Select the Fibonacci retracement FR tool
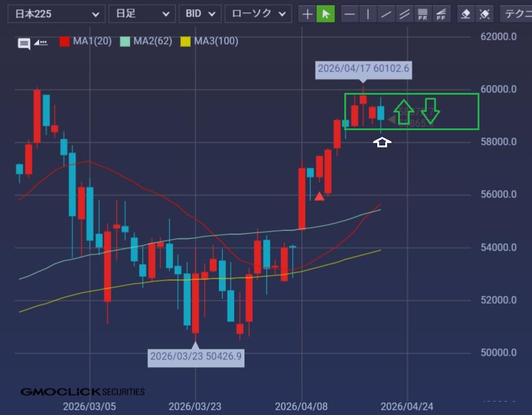Screen dimensions: 532x415 click(x=423, y=14)
